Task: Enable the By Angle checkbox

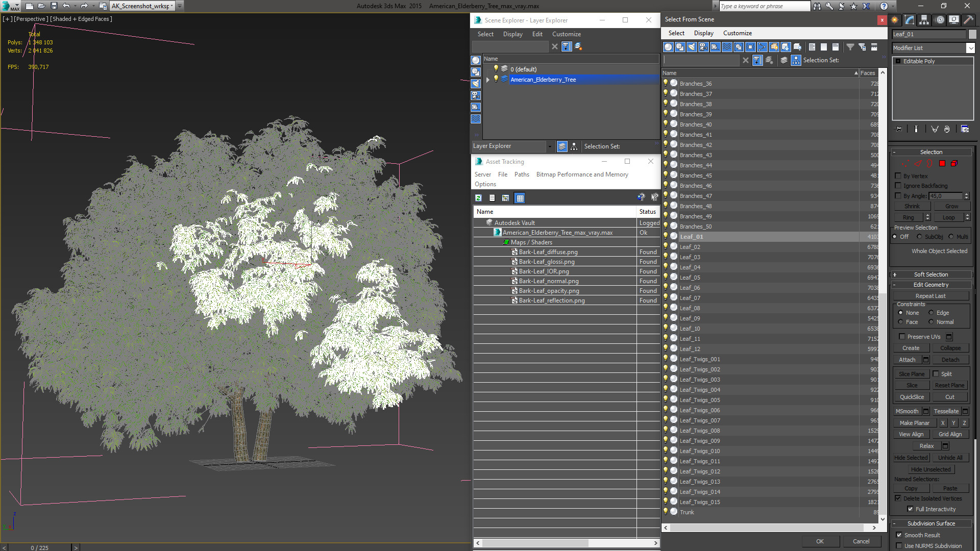Action: pyautogui.click(x=898, y=196)
